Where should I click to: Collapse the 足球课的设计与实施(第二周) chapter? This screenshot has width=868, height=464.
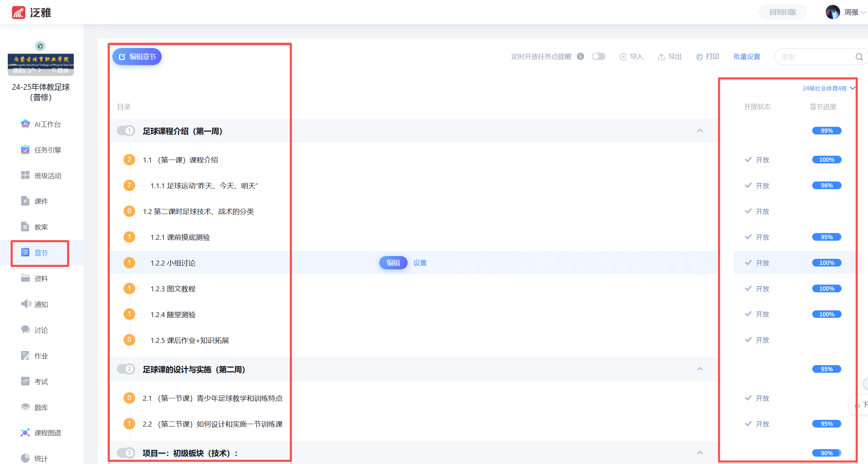700,369
